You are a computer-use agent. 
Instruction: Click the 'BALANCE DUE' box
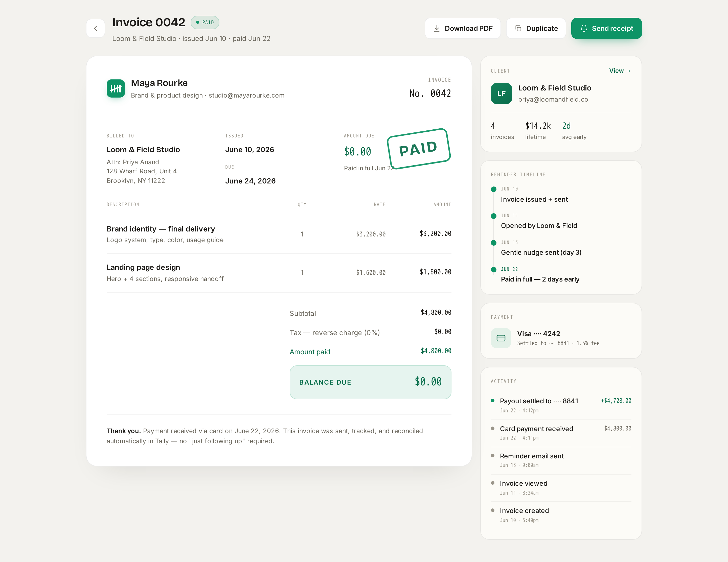[x=370, y=382]
